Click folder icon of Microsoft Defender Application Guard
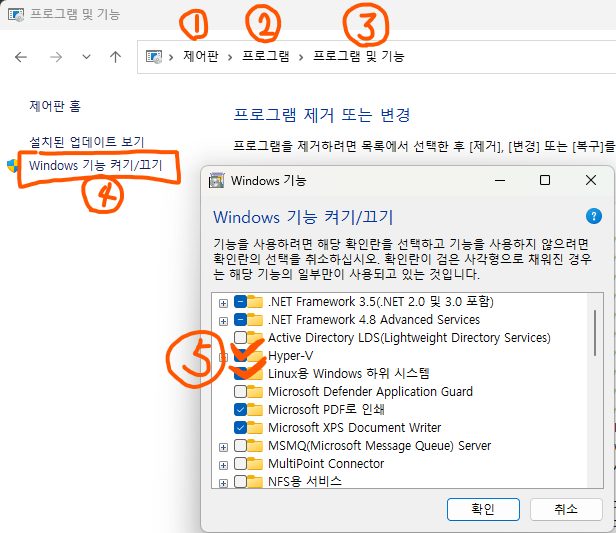Image resolution: width=616 pixels, height=533 pixels. coord(255,392)
